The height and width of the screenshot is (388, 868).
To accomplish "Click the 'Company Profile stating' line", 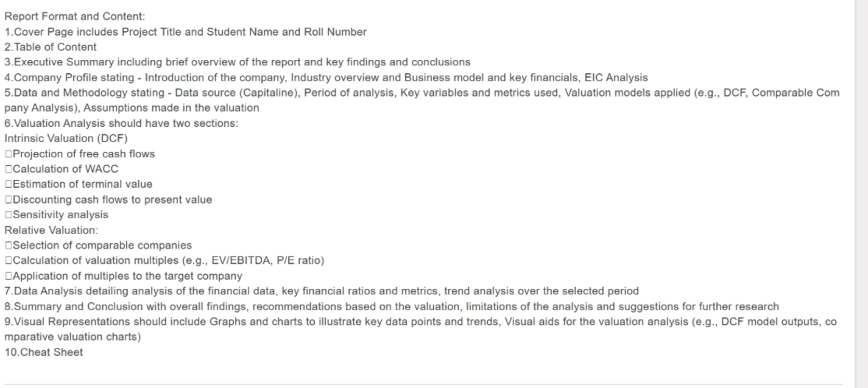I will click(326, 78).
